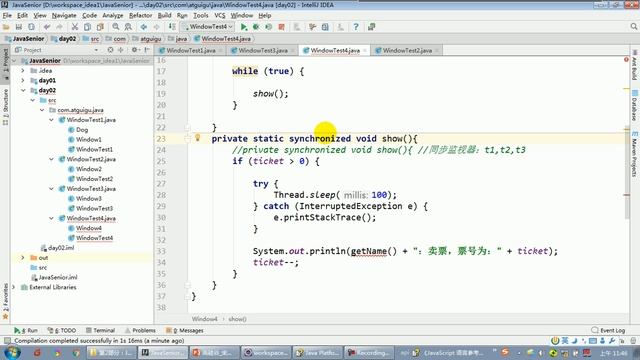Screen dimensions: 640x360
Task: Open the Help question mark icon
Action: coord(356,27)
